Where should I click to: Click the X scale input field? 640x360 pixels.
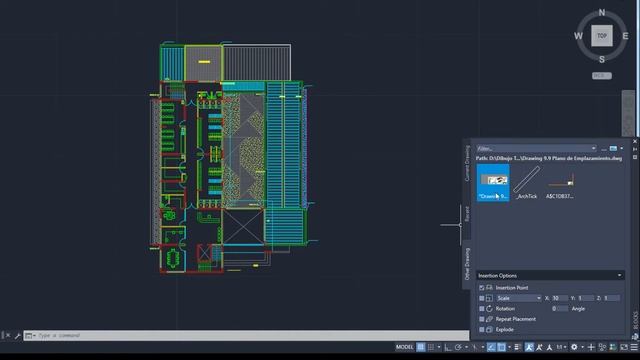tap(559, 298)
